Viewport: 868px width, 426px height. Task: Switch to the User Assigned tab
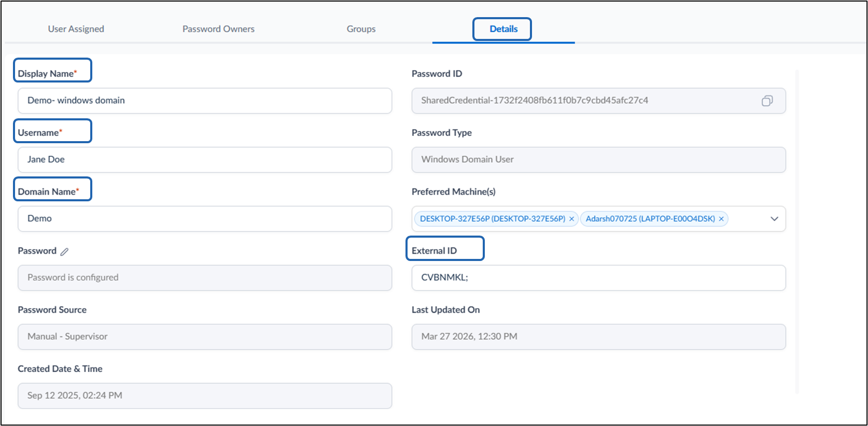point(76,29)
